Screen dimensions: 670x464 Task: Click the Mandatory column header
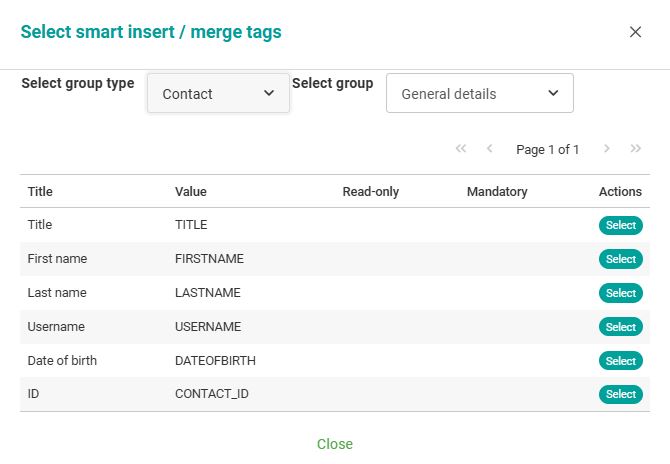497,192
